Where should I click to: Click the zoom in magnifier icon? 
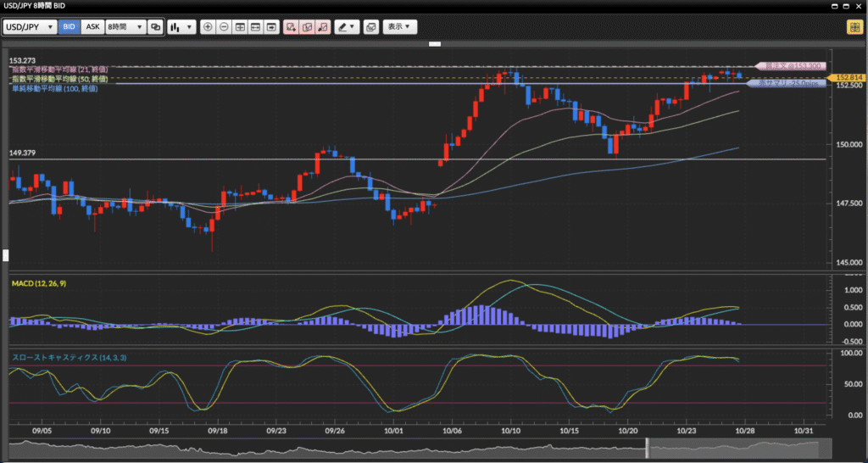[x=209, y=27]
